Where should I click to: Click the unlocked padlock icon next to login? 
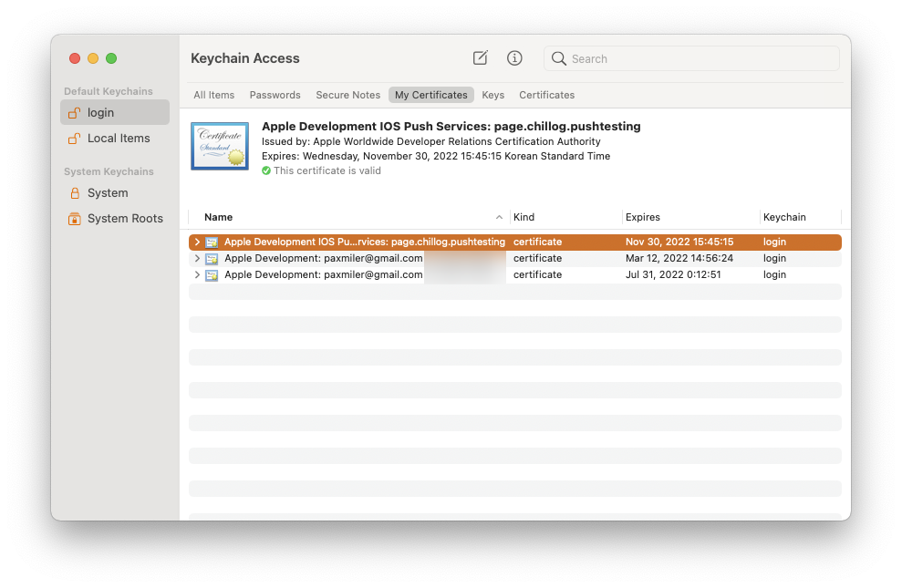[x=74, y=113]
